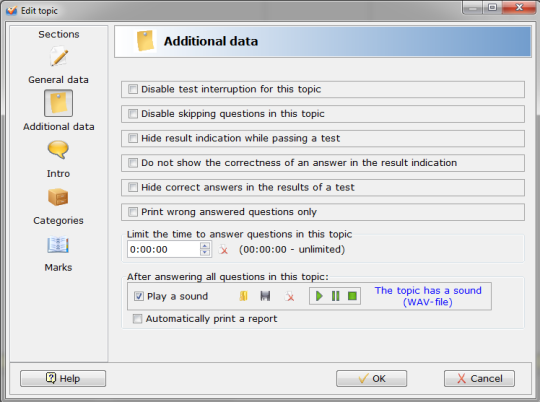The image size is (540, 402).
Task: Open the General data section icon
Action: pos(59,57)
